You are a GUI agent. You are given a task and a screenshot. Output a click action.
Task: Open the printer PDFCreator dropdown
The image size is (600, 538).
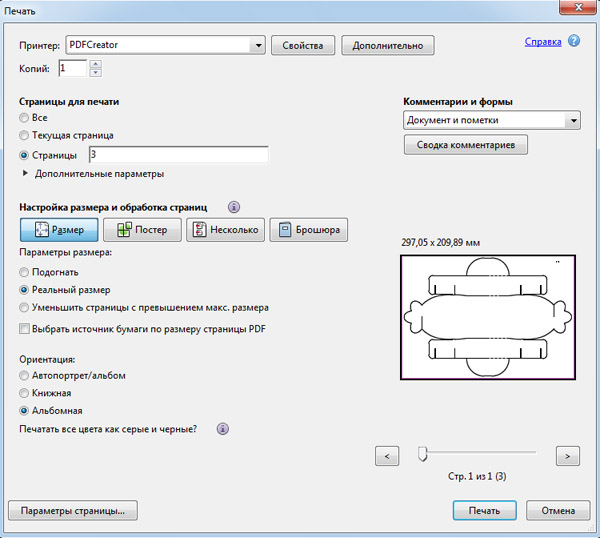tap(259, 45)
